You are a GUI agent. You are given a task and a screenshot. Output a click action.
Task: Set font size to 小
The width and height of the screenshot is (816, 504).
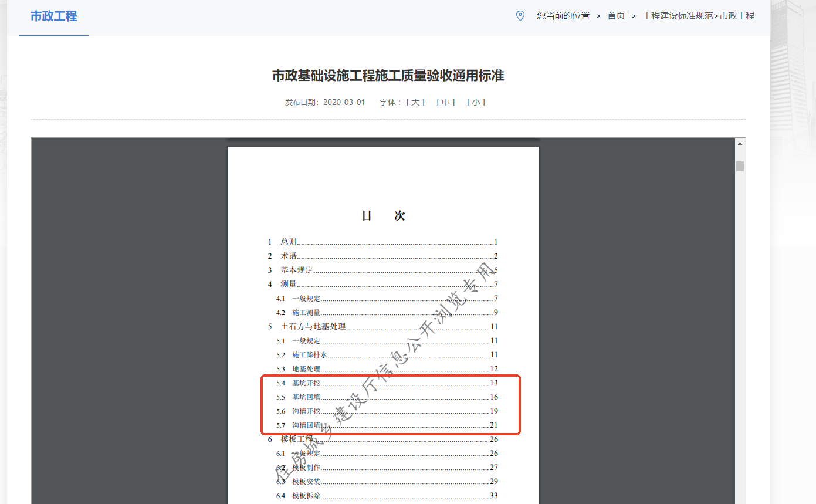(476, 102)
